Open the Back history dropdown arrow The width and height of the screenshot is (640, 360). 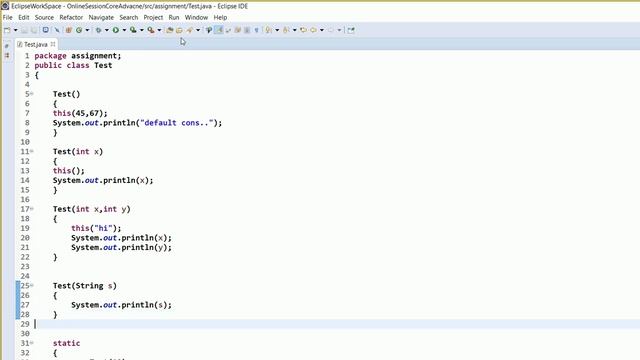pyautogui.click(x=322, y=30)
